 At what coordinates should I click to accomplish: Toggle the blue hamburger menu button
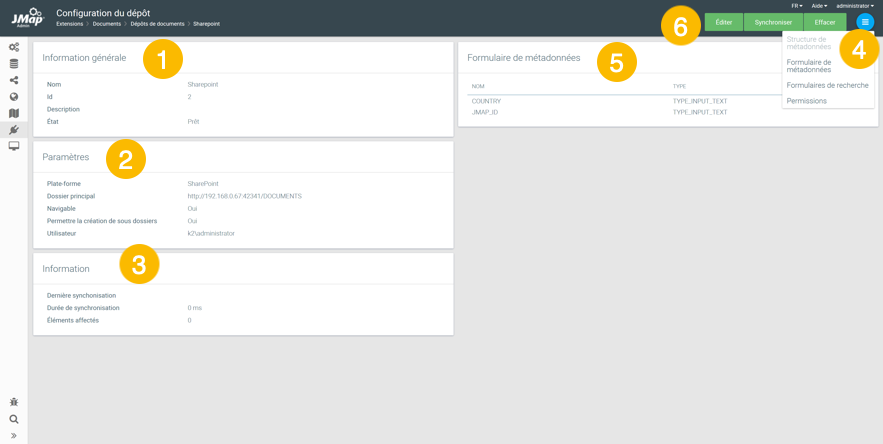coord(865,22)
